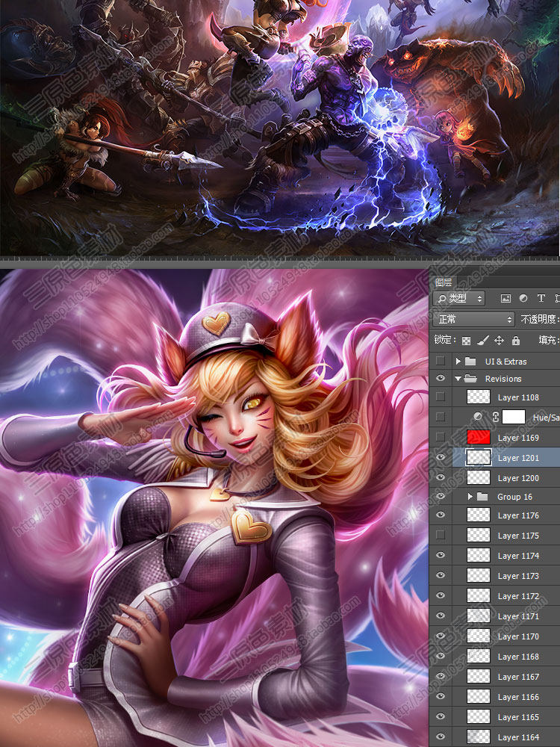Image resolution: width=560 pixels, height=747 pixels.
Task: Click the Revisions open folder icon
Action: tap(470, 379)
